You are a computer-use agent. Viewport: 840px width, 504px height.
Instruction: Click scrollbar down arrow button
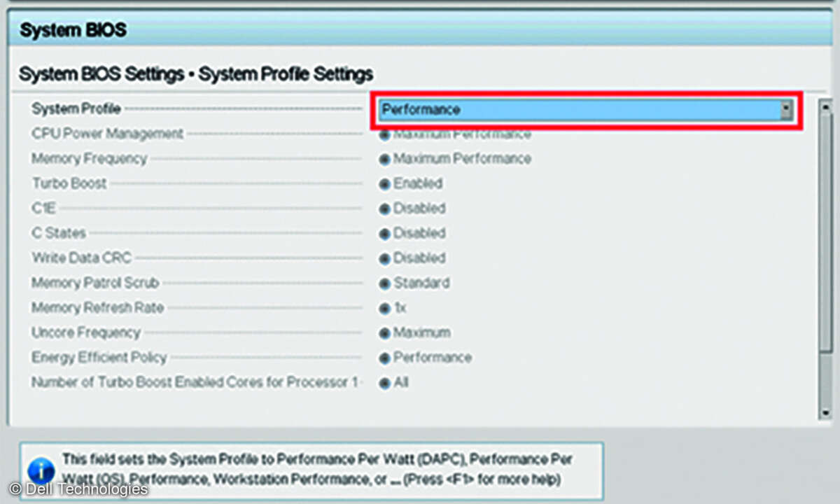(x=826, y=413)
